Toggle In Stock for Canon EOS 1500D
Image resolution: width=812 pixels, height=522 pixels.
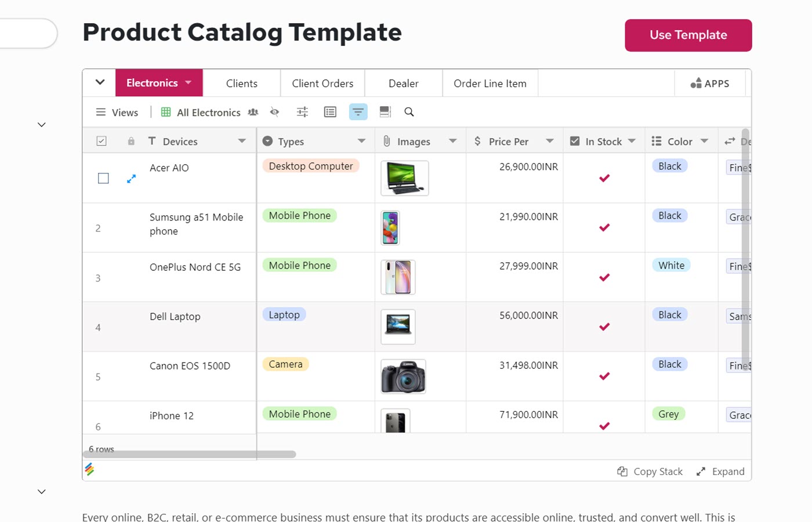coord(604,376)
